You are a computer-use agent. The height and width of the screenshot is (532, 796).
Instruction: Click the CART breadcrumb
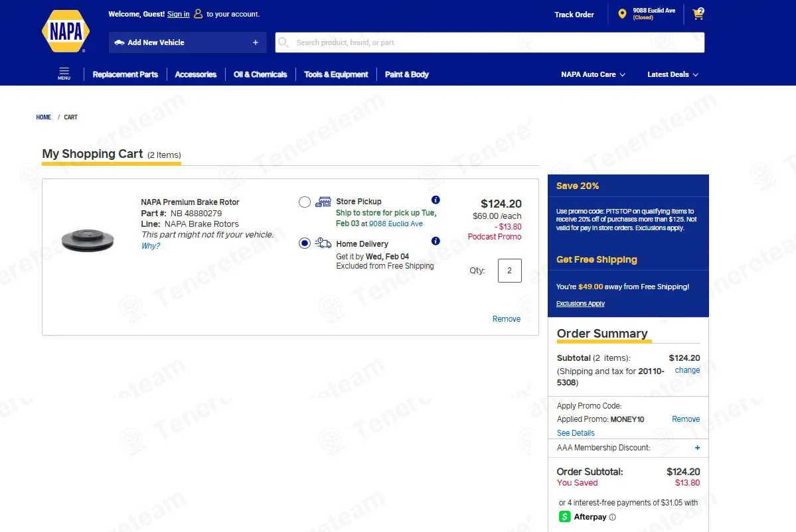(70, 117)
